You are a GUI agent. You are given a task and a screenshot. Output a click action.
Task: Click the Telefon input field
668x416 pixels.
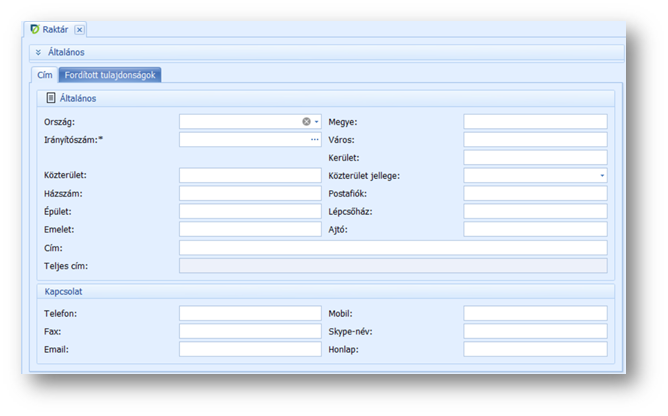click(x=250, y=314)
